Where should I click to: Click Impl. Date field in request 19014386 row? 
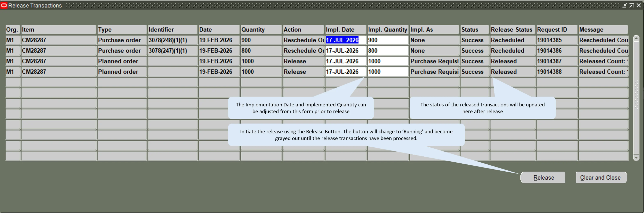point(346,50)
